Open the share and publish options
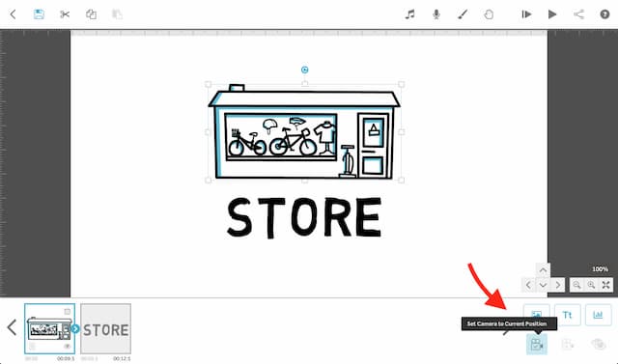This screenshot has width=618, height=364. tap(578, 14)
